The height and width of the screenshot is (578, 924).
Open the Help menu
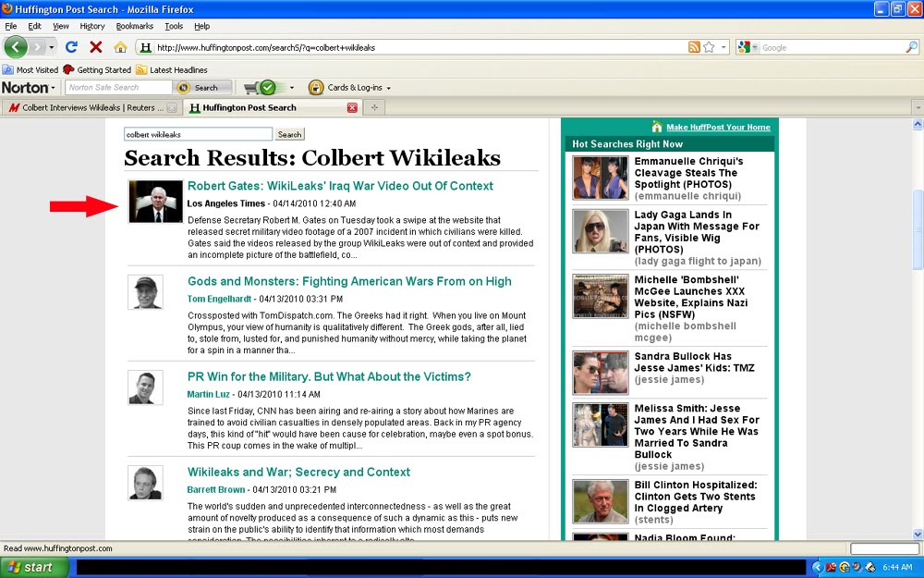pyautogui.click(x=202, y=26)
